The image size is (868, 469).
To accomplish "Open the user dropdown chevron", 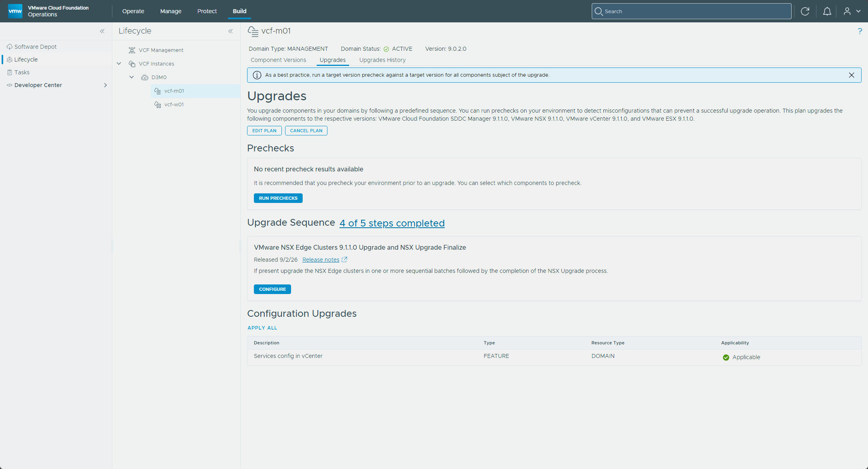I will point(858,11).
